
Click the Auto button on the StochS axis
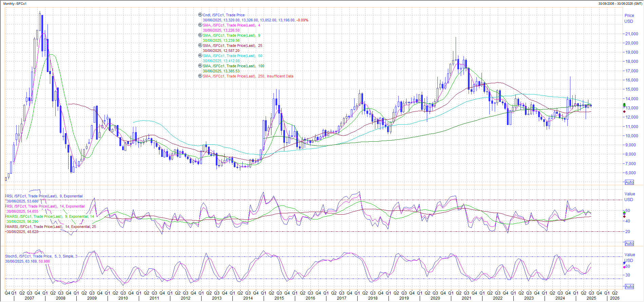pos(629,287)
